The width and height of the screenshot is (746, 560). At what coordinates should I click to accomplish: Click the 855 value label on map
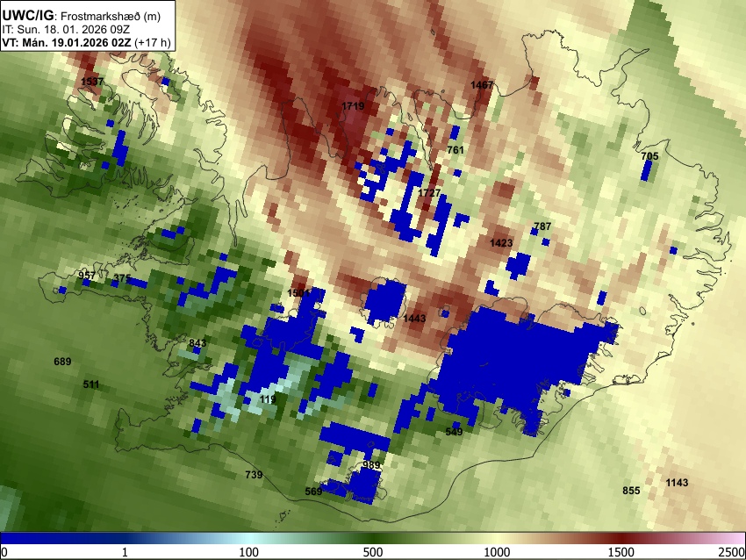631,491
